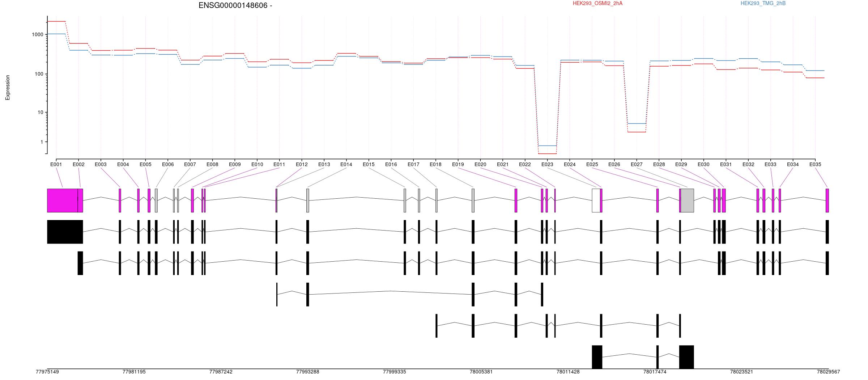Click exon label E003
The image size is (868, 380).
[x=101, y=164]
